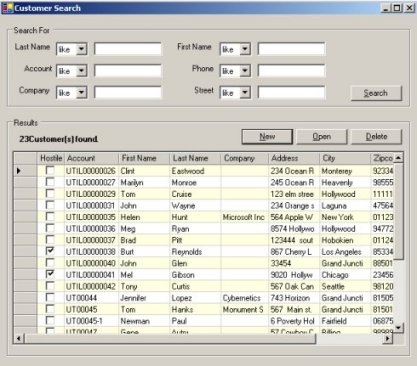This screenshot has height=366, width=417.
Task: Click the grid vertical scrollbar up arrow
Action: click(399, 157)
